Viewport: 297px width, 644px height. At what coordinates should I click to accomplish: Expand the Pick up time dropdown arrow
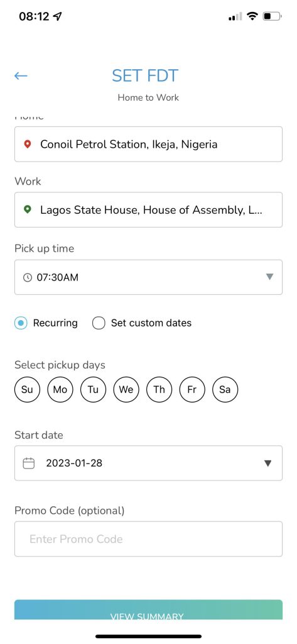tap(269, 277)
